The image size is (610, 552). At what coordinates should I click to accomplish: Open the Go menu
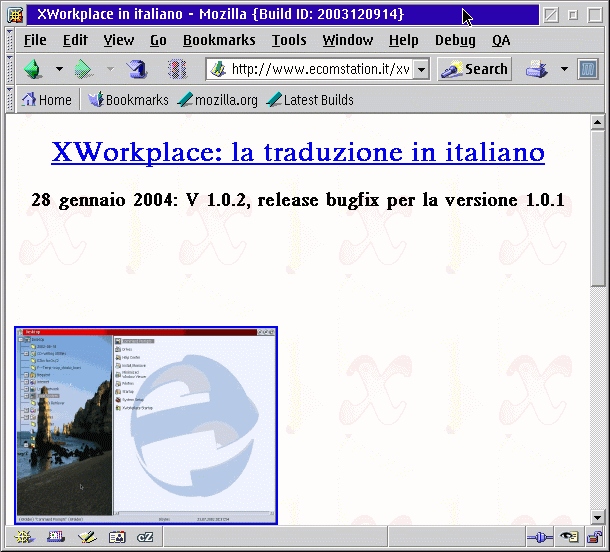[158, 40]
